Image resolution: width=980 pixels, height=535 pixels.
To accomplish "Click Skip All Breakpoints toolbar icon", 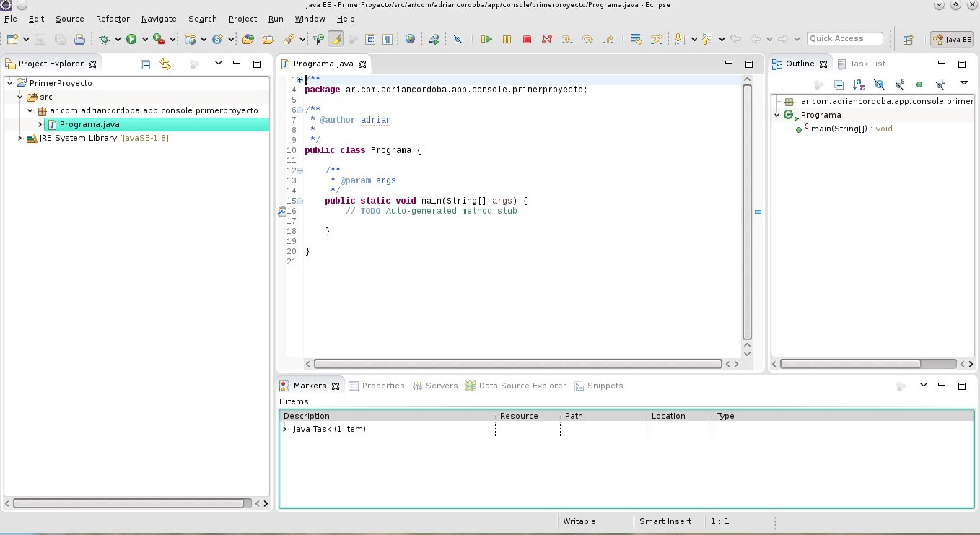I will 458,39.
